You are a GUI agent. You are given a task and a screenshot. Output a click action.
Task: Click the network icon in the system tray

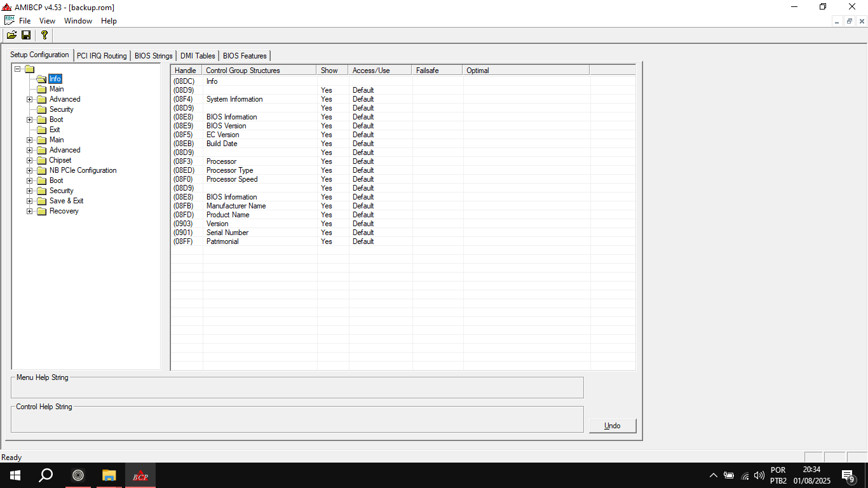745,475
